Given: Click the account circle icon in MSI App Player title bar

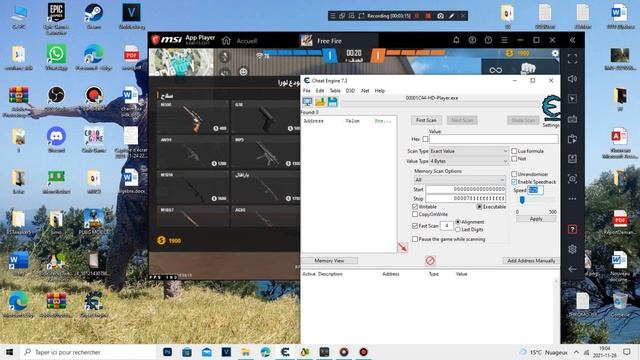Looking at the screenshot, I should [472, 40].
